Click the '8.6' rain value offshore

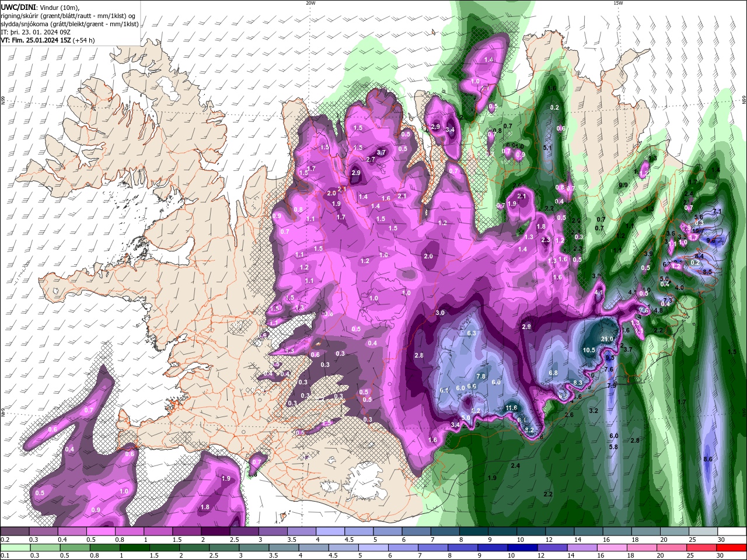click(708, 460)
